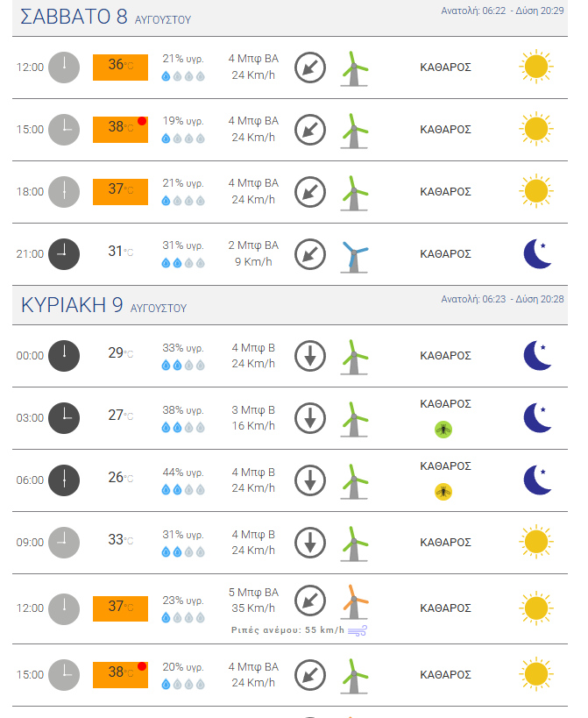
Task: Click the yellow mosquito icon at 06:00
Action: click(x=443, y=492)
